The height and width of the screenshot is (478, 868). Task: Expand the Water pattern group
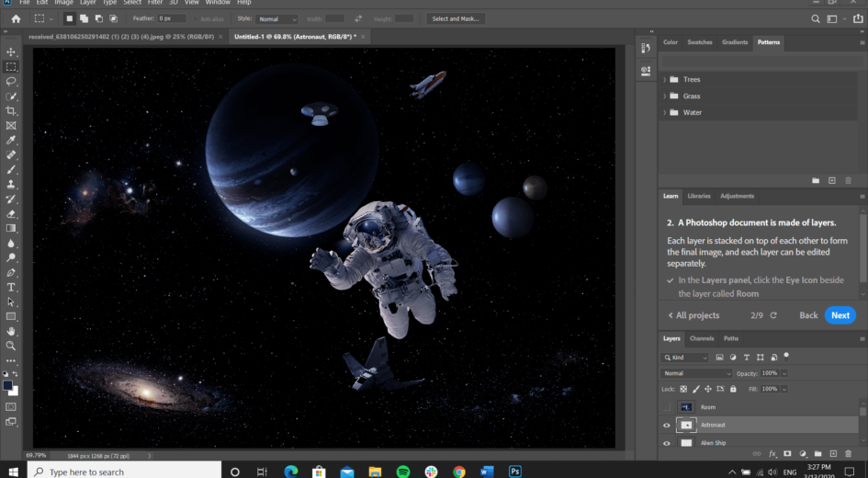[x=665, y=112]
